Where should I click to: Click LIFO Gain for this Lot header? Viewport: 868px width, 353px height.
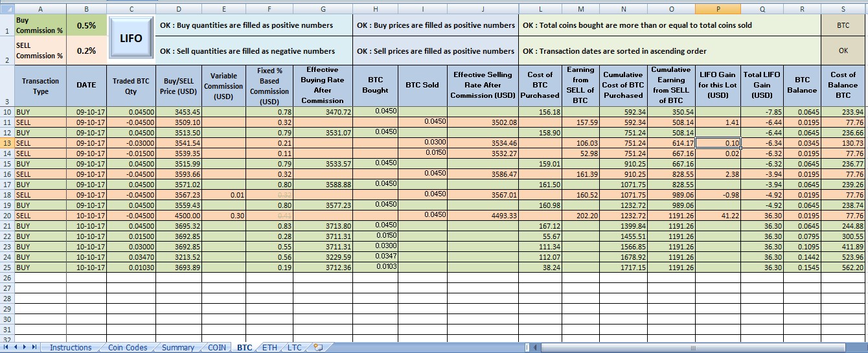click(718, 85)
